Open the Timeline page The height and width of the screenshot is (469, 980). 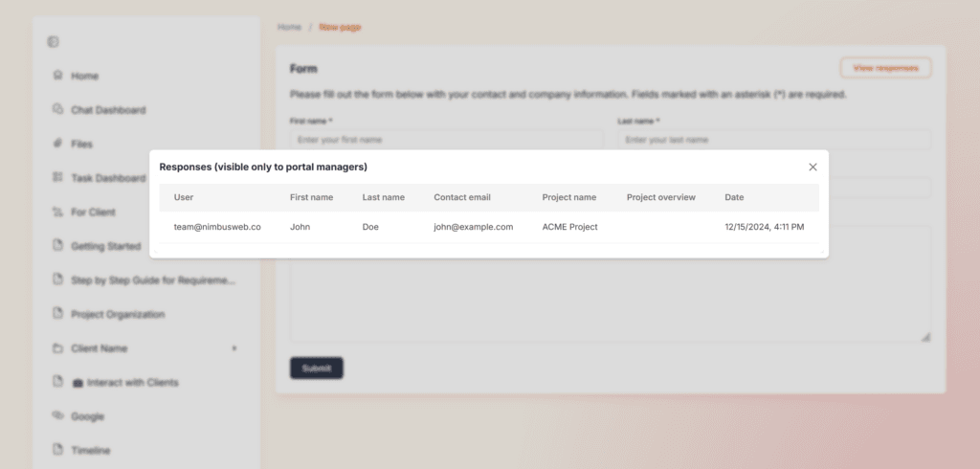(x=91, y=450)
